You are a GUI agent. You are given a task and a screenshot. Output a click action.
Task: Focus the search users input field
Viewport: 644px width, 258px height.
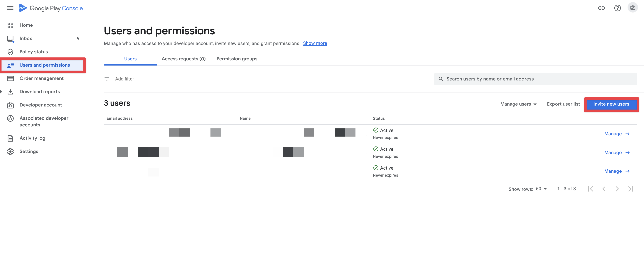pos(535,79)
